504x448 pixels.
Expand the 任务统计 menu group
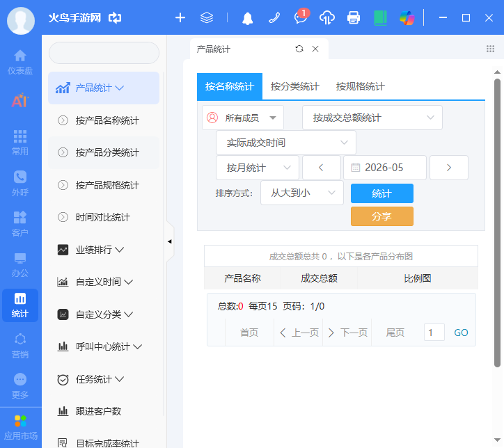tap(104, 379)
